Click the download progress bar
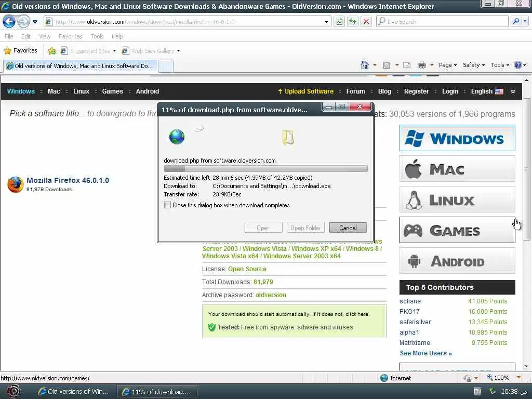Viewport: 532px width, 399px height. pos(265,169)
